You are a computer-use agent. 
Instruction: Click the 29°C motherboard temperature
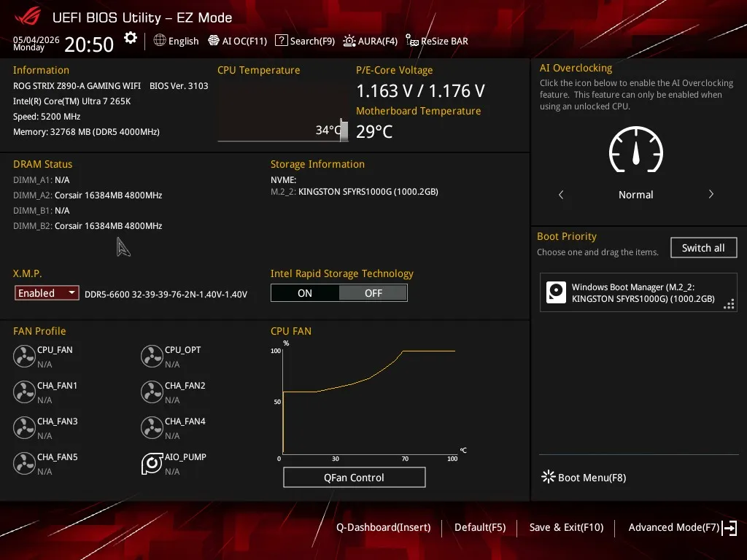(374, 131)
